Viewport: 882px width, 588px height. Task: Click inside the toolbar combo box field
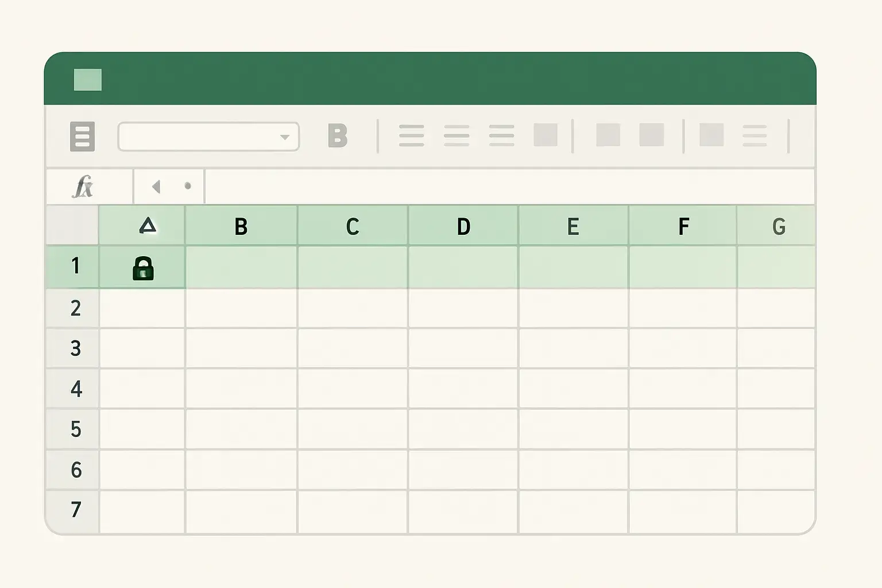(x=198, y=137)
